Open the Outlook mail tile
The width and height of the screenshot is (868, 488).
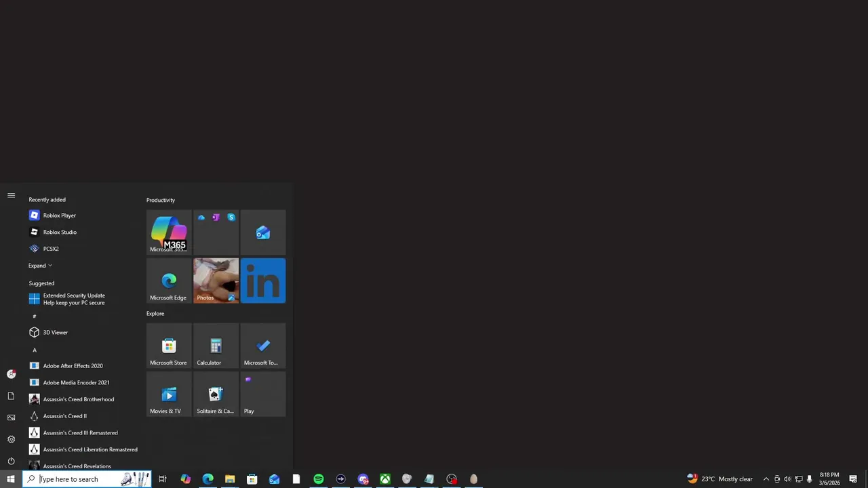tap(263, 232)
